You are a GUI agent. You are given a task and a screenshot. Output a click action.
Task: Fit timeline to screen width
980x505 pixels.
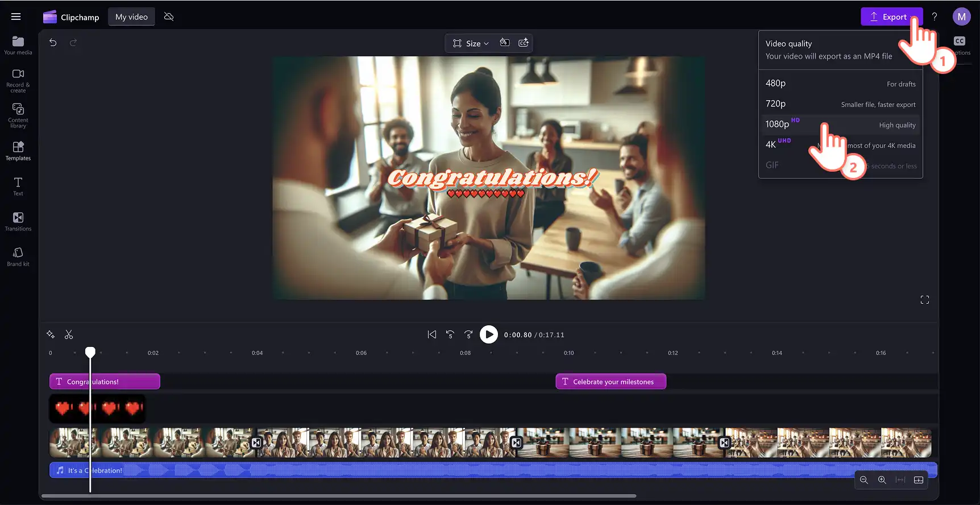[x=900, y=480]
